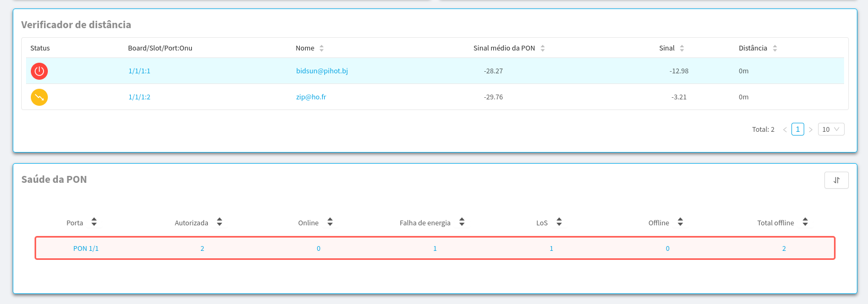The height and width of the screenshot is (304, 868).
Task: Select page 1 in pagination
Action: 797,129
